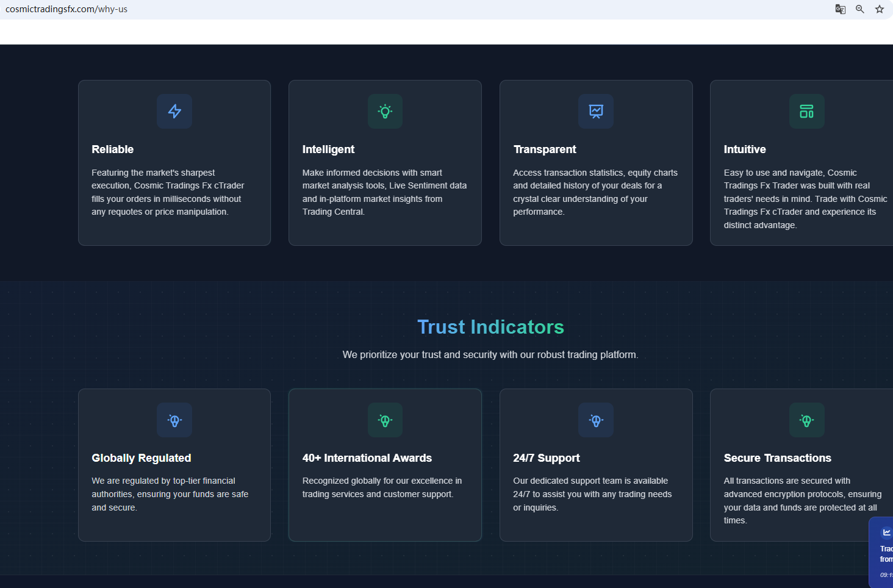Click the lightbulb icon above 24/7 Support
This screenshot has width=893, height=588.
(x=596, y=420)
